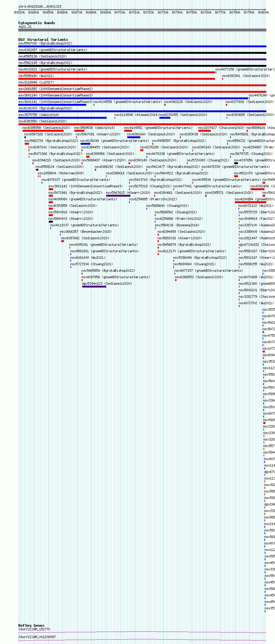The height and width of the screenshot is (644, 275).
Task: Click the chr4:80629188..80801315 range label
Action: click(x=40, y=6)
